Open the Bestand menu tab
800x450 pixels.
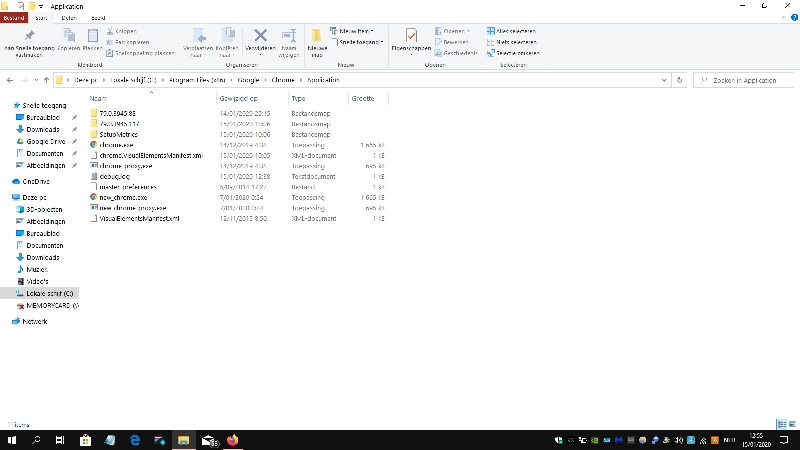pyautogui.click(x=13, y=18)
